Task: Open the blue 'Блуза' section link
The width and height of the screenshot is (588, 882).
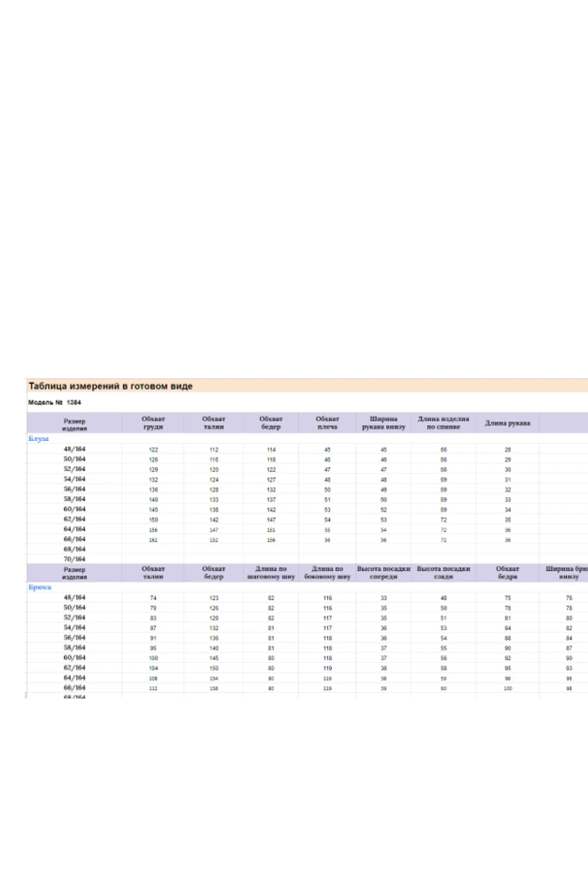Action: point(38,438)
